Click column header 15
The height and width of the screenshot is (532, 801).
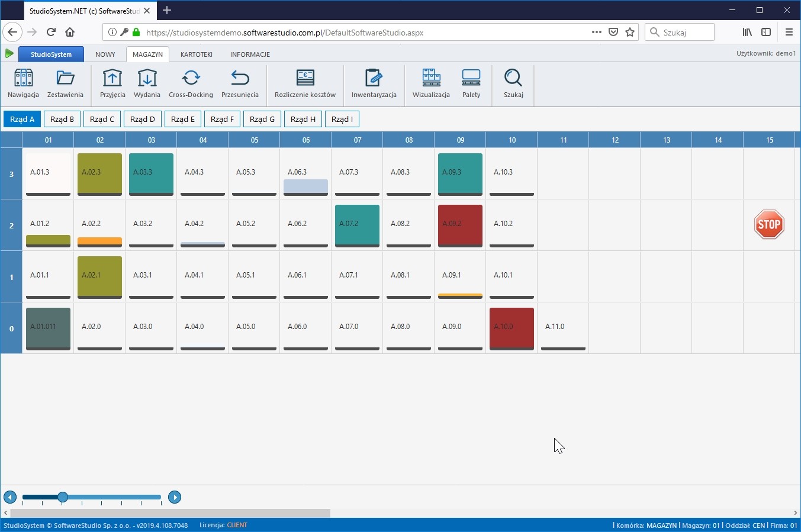pos(770,140)
